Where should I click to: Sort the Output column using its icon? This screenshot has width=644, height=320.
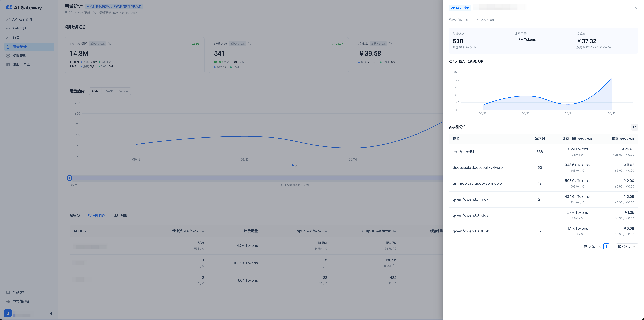[394, 231]
